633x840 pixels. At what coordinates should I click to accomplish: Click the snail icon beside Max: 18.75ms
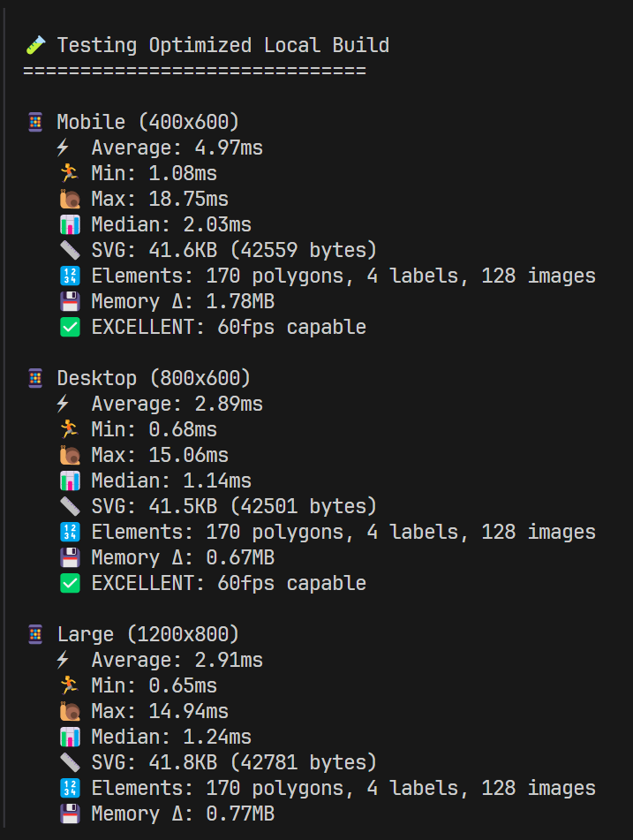coord(70,199)
